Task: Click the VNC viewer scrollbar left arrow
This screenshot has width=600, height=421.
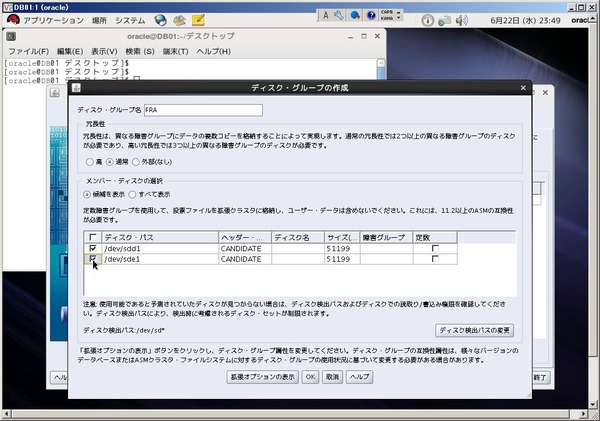Action: (7, 414)
